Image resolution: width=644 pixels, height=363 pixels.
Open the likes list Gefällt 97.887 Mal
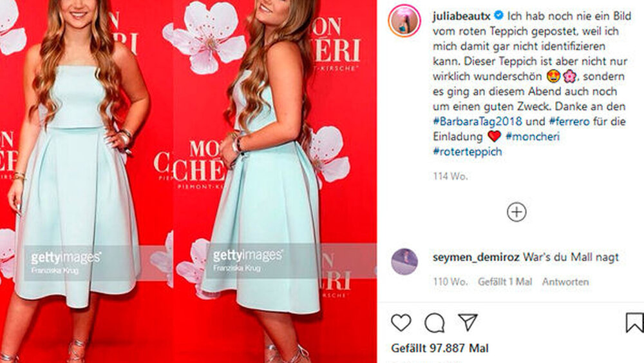[x=440, y=348]
